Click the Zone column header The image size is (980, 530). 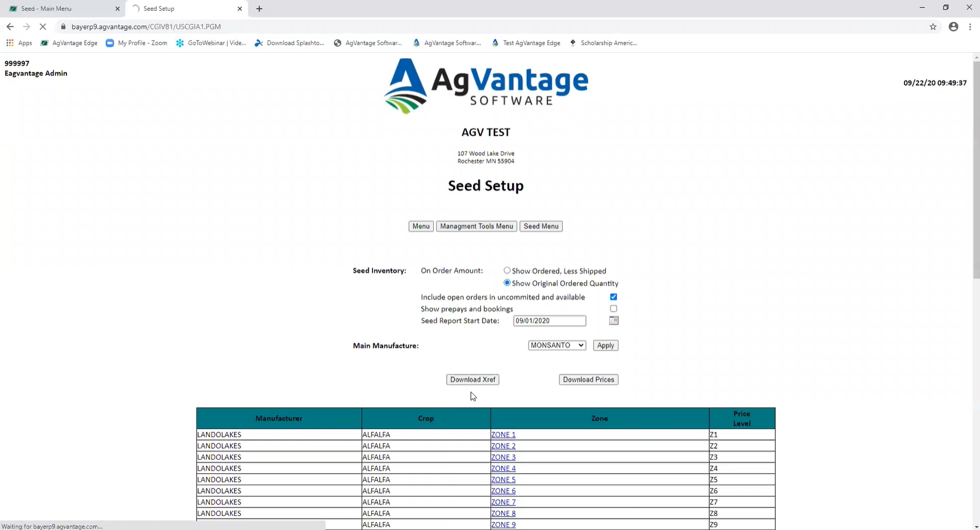pyautogui.click(x=600, y=418)
